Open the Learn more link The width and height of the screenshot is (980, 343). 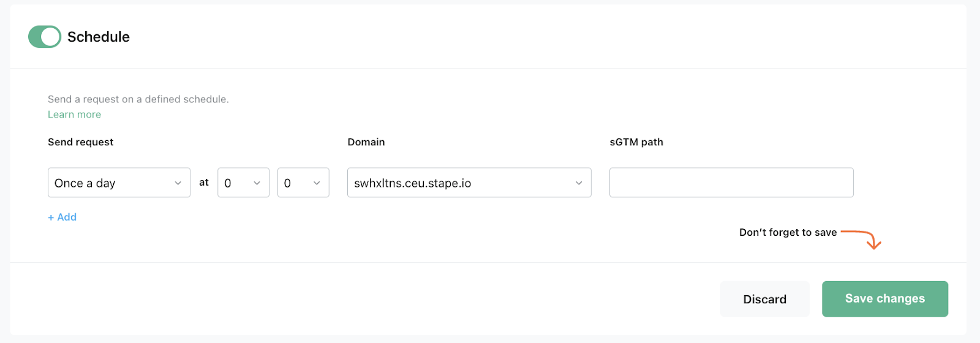pos(74,115)
